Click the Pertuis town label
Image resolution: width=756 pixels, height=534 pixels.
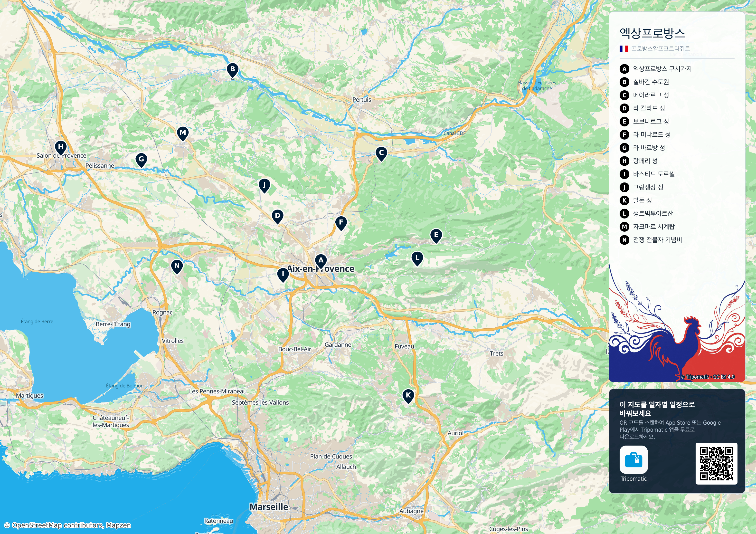361,99
